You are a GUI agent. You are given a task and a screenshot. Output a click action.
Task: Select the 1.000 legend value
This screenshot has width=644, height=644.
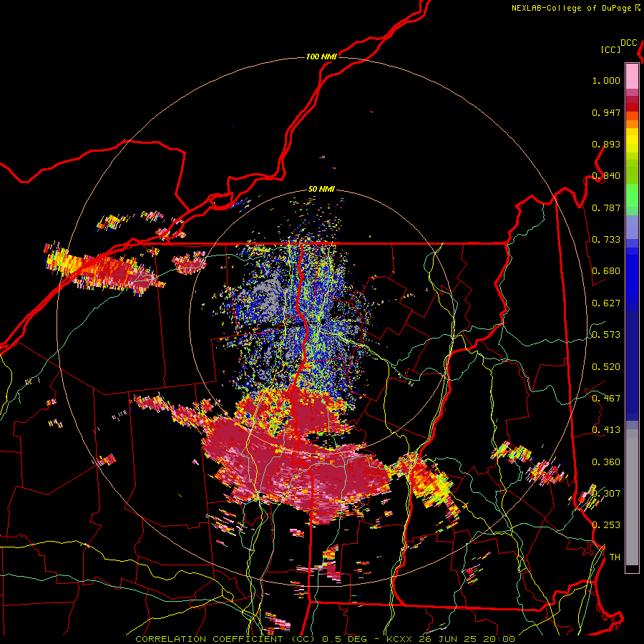(606, 80)
